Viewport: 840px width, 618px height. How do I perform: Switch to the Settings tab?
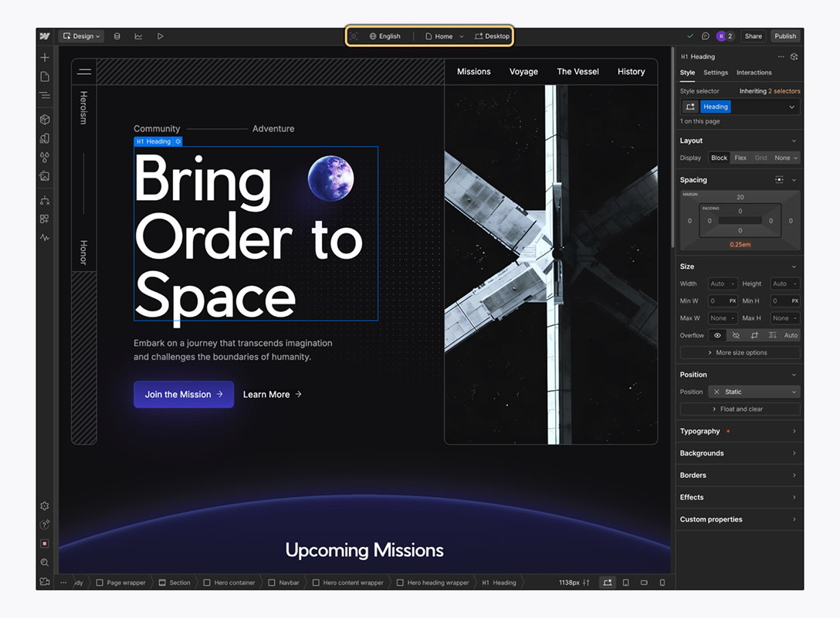[716, 73]
